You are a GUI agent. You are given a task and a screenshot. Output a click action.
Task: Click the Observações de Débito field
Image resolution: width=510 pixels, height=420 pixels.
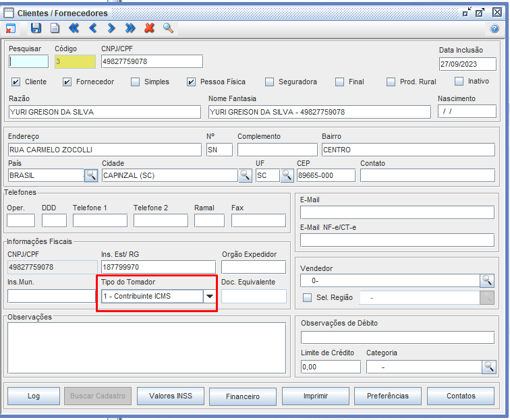[397, 338]
